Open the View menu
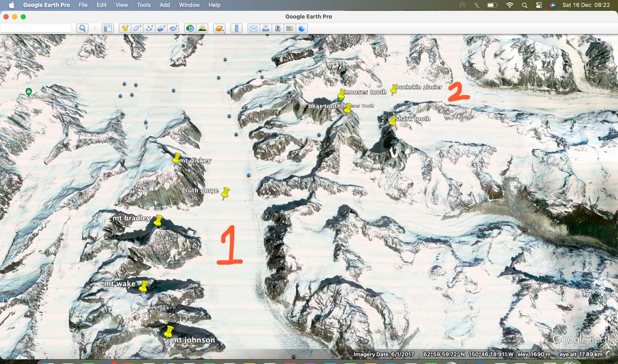Screen dimensions: 618x364 tap(121, 5)
